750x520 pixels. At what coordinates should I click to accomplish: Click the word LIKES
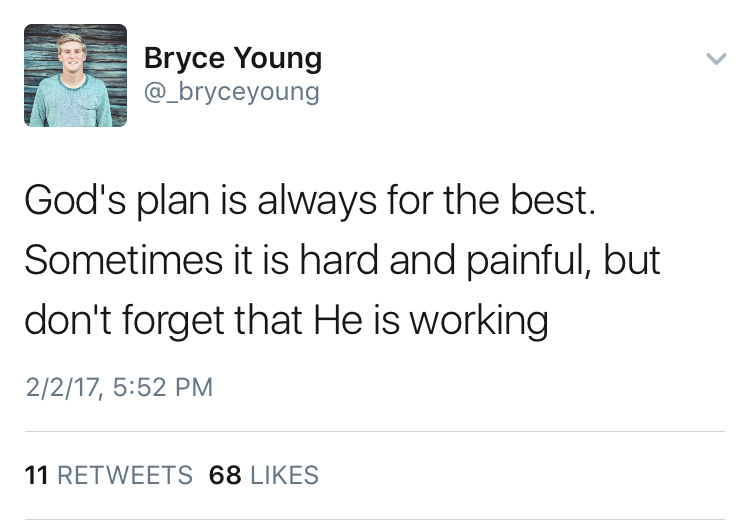click(x=284, y=475)
